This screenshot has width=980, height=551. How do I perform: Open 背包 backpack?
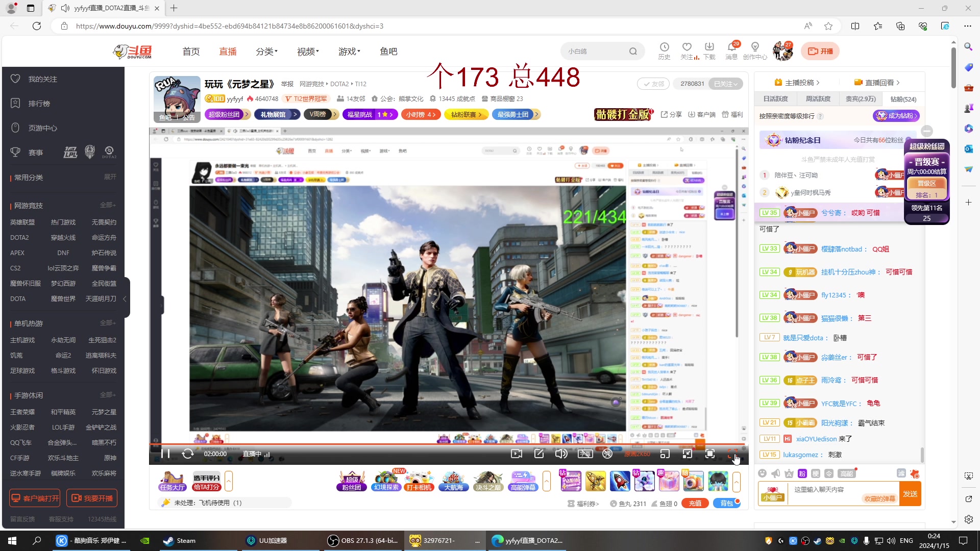pyautogui.click(x=726, y=503)
